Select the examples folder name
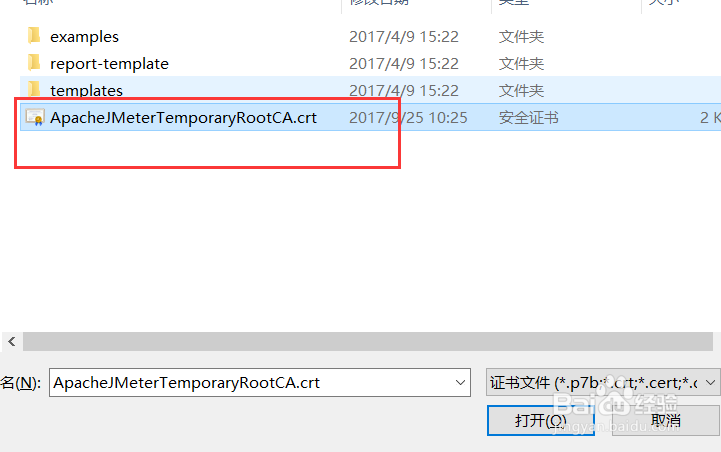Image resolution: width=721 pixels, height=452 pixels. click(x=85, y=37)
